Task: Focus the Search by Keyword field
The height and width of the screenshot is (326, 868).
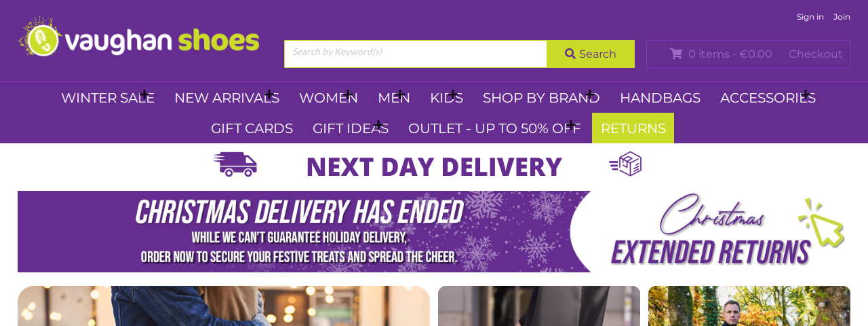Action: (415, 54)
